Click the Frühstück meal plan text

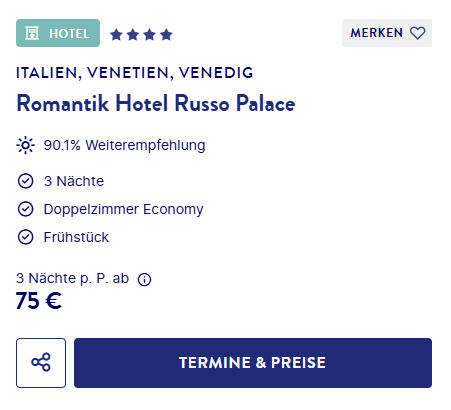[76, 237]
